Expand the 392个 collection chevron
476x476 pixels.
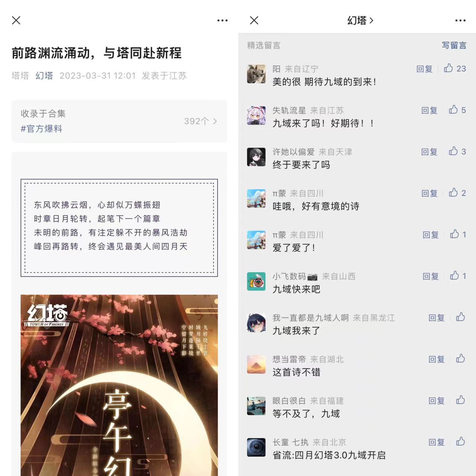[x=215, y=121]
